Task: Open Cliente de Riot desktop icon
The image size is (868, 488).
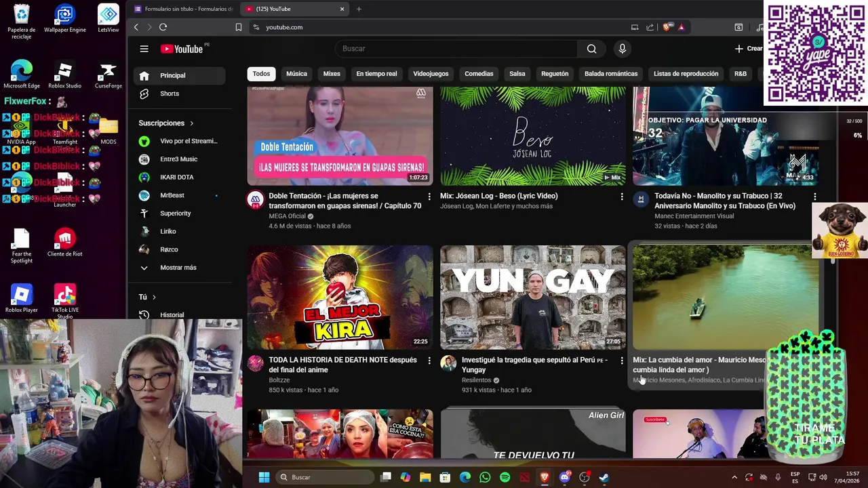Action: click(64, 244)
